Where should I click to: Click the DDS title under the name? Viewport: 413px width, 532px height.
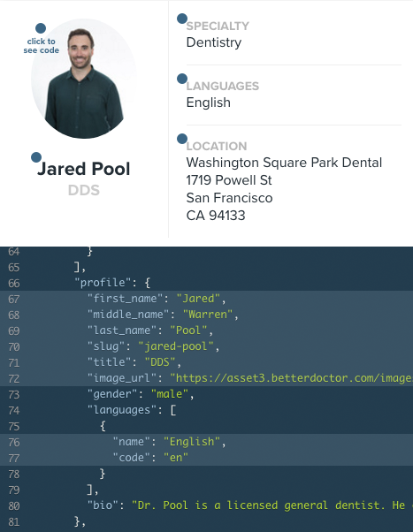(x=83, y=190)
